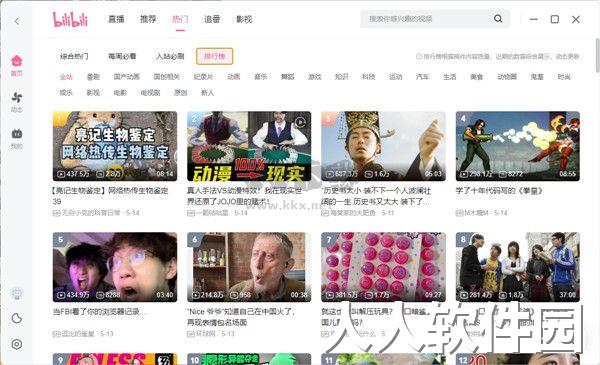600x365 pixels.
Task: Go back with the left arrow
Action: pos(17,21)
